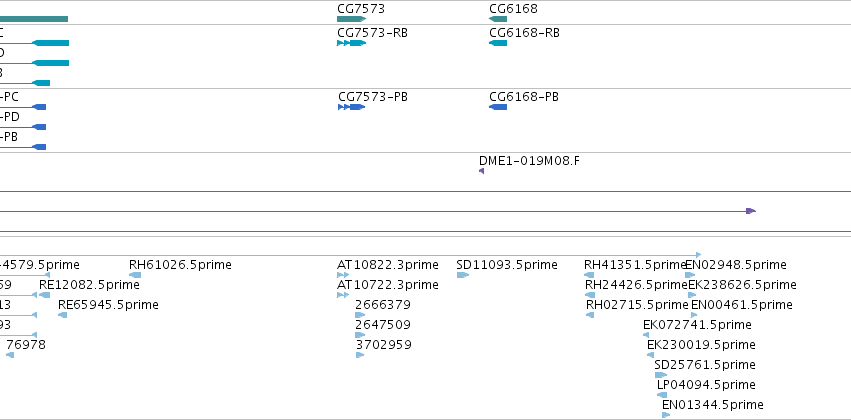The image size is (851, 420).
Task: Open the CG6168 gene label
Action: pos(513,9)
